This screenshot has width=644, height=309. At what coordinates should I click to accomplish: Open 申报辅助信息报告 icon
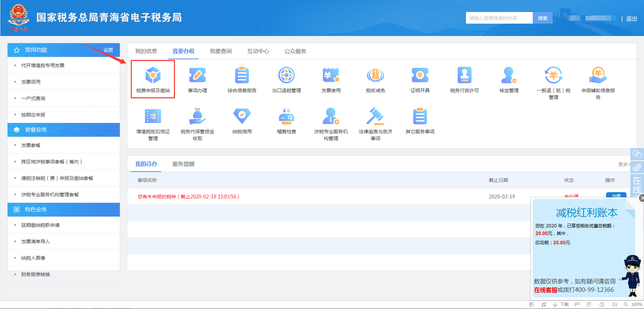(598, 75)
